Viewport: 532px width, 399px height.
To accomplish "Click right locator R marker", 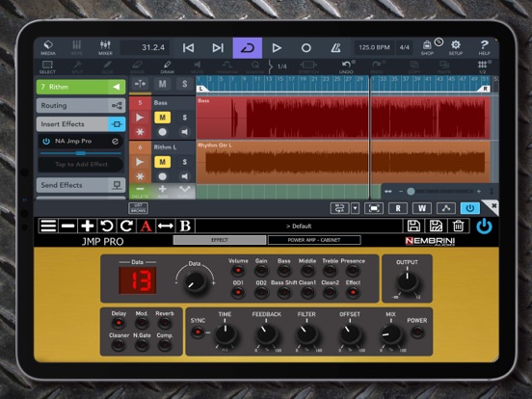I will [486, 89].
